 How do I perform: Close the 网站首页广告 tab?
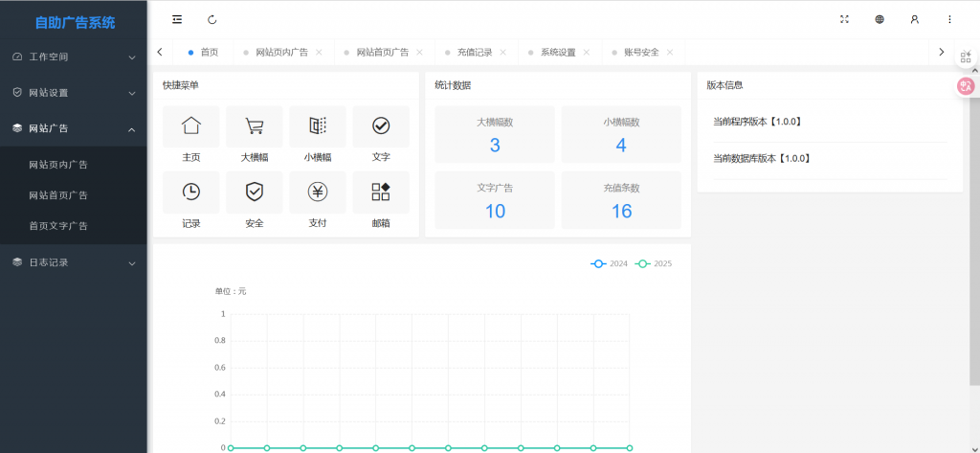[x=419, y=53]
